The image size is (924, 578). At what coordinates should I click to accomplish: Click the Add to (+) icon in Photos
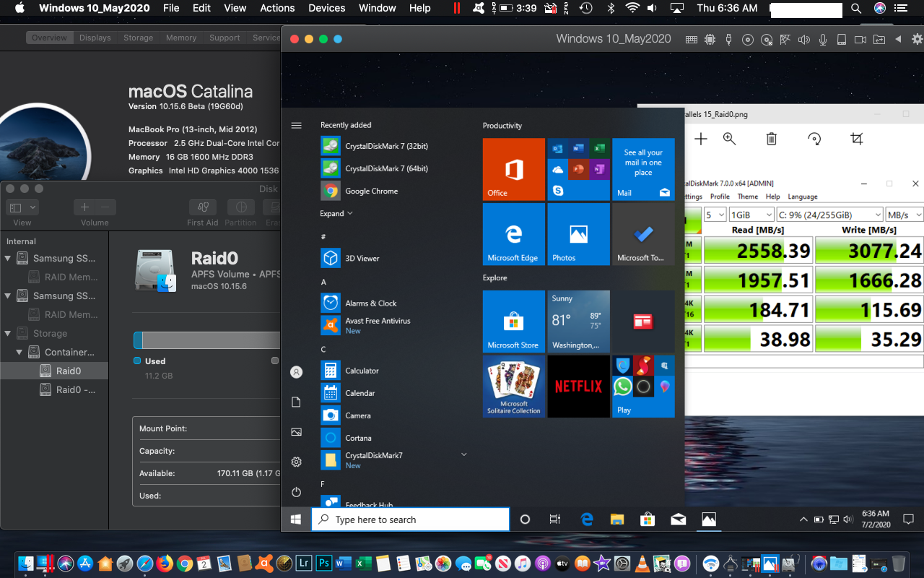(x=700, y=139)
